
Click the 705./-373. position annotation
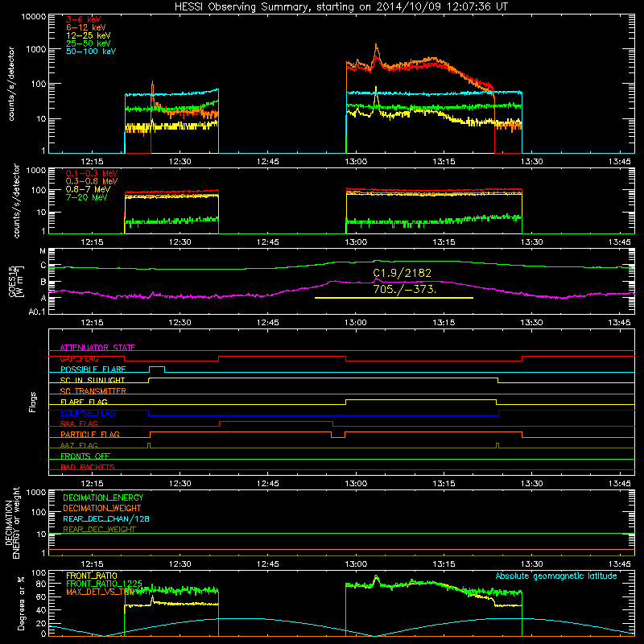pyautogui.click(x=405, y=289)
